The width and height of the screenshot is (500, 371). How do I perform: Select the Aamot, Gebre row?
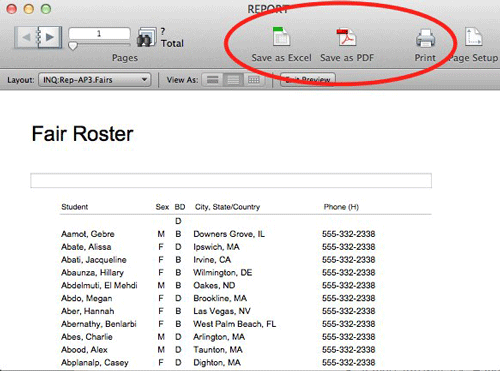click(218, 234)
